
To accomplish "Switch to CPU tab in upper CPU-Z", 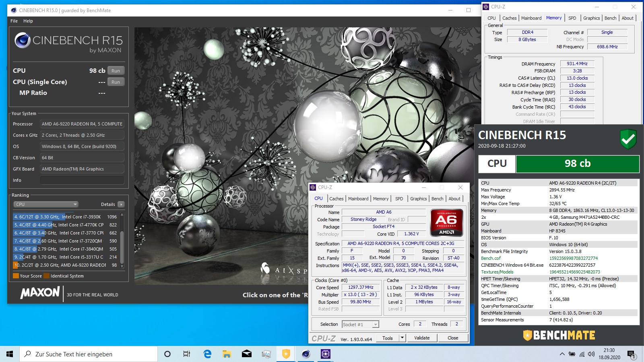I will click(491, 18).
